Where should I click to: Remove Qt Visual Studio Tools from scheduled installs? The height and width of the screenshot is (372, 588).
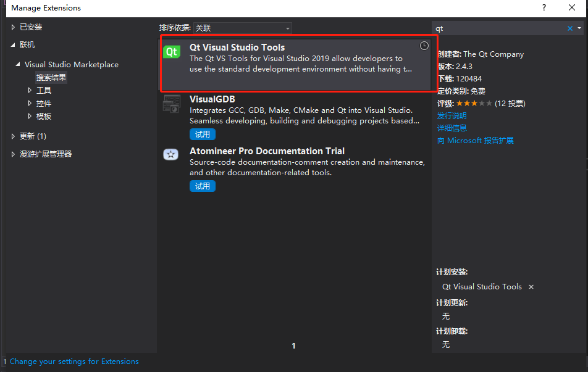(531, 287)
